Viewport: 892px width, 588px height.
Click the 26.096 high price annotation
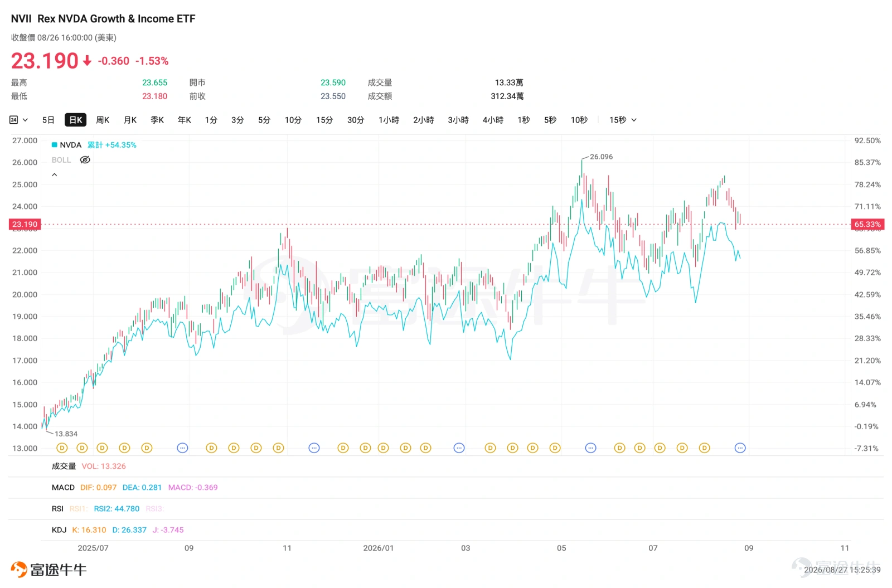(601, 157)
